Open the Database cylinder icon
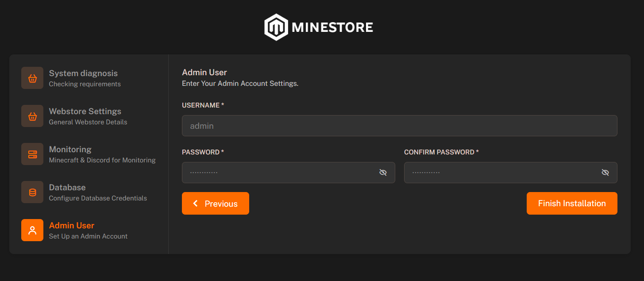 tap(32, 192)
